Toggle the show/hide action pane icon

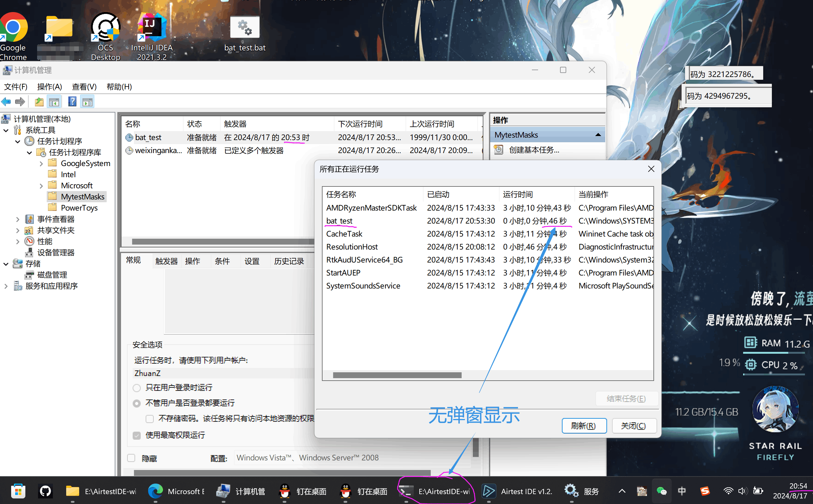pyautogui.click(x=87, y=102)
